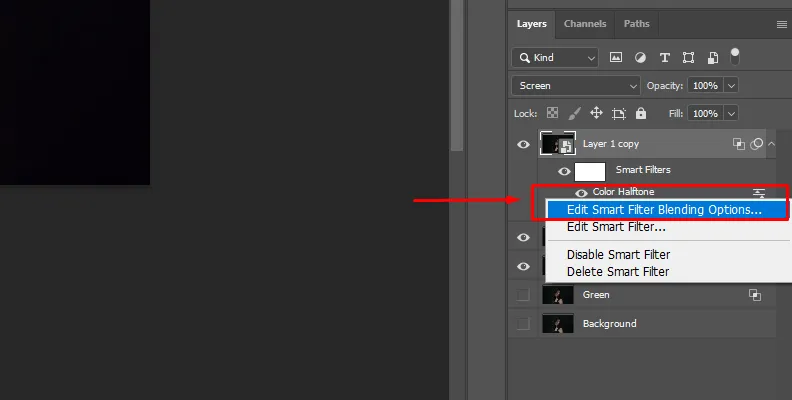Image resolution: width=792 pixels, height=400 pixels.
Task: Click the Layer 1 copy layer name
Action: tap(611, 144)
